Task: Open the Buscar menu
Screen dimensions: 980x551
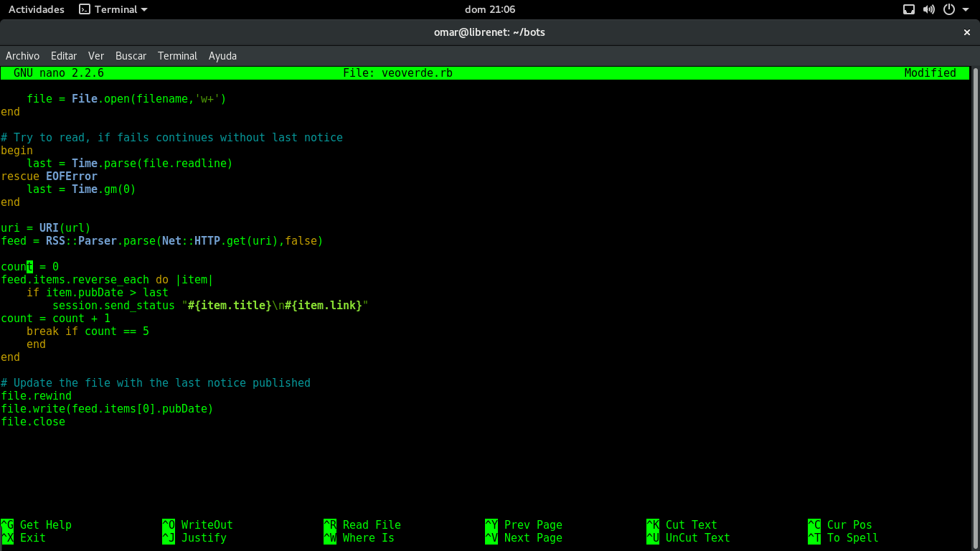Action: [x=131, y=56]
